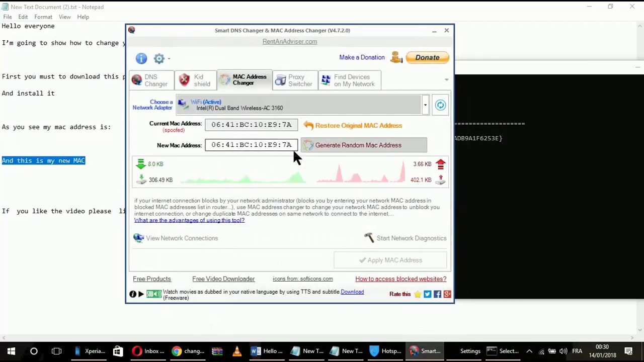Open the RentAnAdviser.com link
644x362 pixels.
click(x=290, y=41)
